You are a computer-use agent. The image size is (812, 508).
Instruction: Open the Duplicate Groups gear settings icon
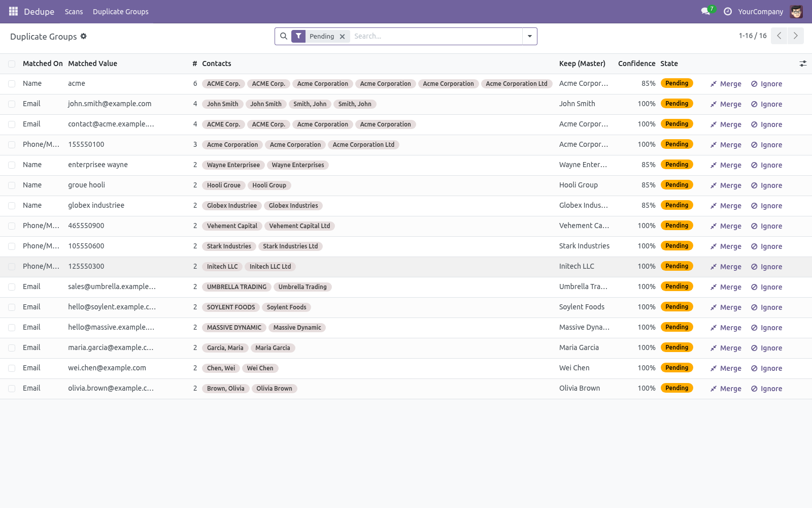coord(84,36)
